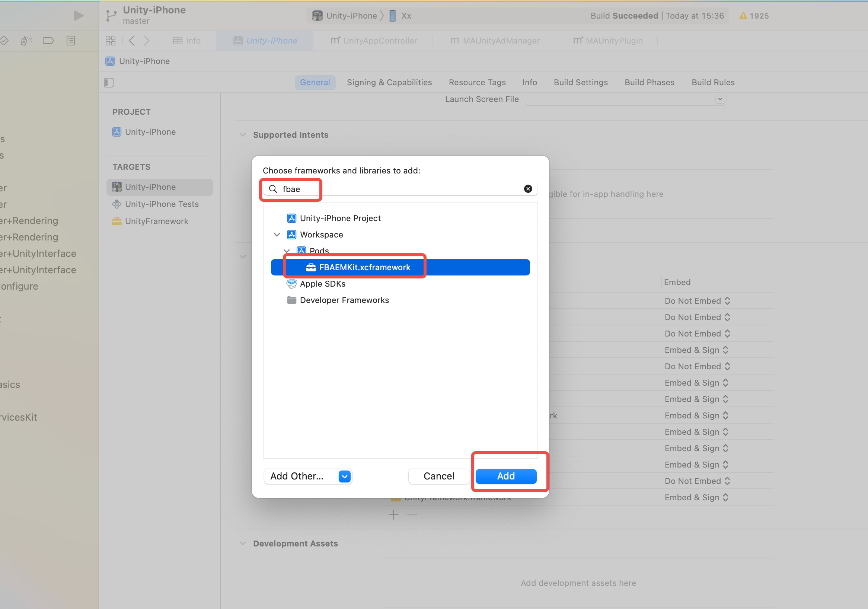
Task: Open the Add Other dropdown arrow
Action: pos(345,476)
